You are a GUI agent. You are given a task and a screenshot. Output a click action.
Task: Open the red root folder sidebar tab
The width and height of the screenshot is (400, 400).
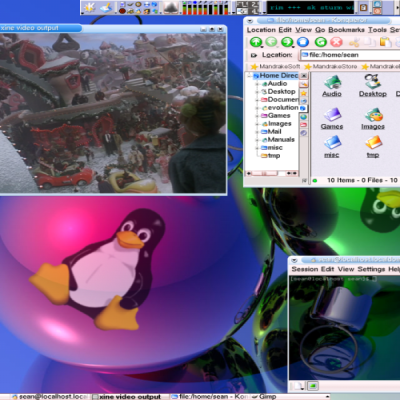coord(304,125)
